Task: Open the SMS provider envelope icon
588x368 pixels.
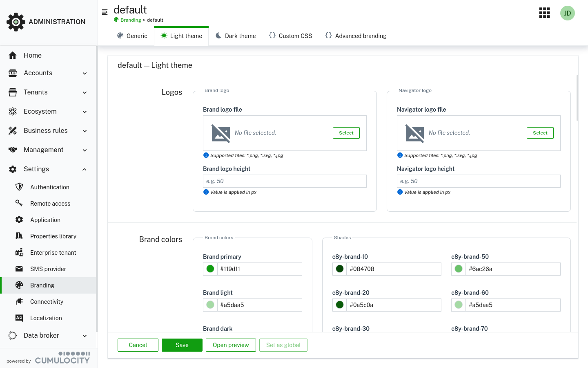Action: (19, 269)
